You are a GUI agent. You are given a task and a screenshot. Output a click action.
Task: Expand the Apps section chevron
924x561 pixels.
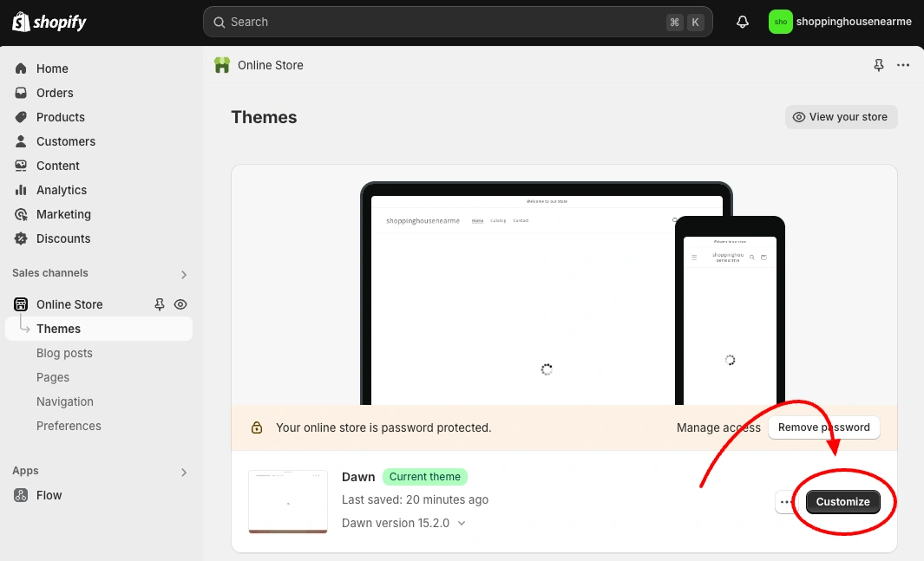(184, 472)
